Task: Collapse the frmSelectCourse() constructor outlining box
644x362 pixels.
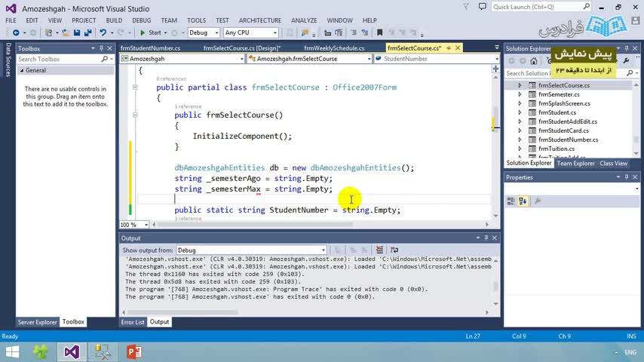Action: [135, 115]
